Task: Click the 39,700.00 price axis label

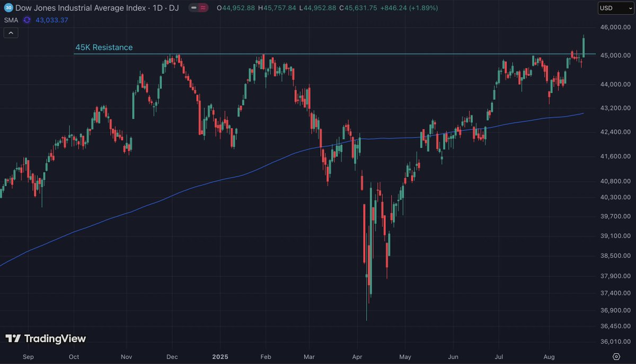Action: (615, 216)
